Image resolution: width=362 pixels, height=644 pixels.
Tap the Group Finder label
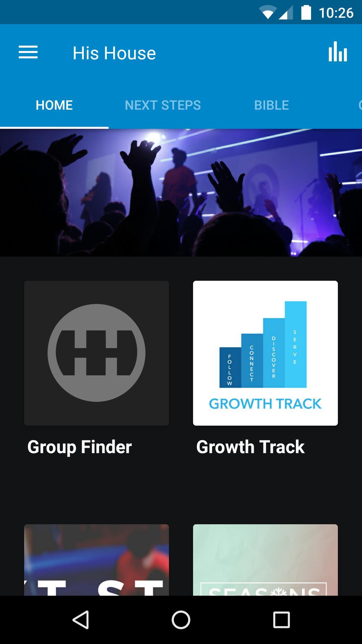pos(79,447)
